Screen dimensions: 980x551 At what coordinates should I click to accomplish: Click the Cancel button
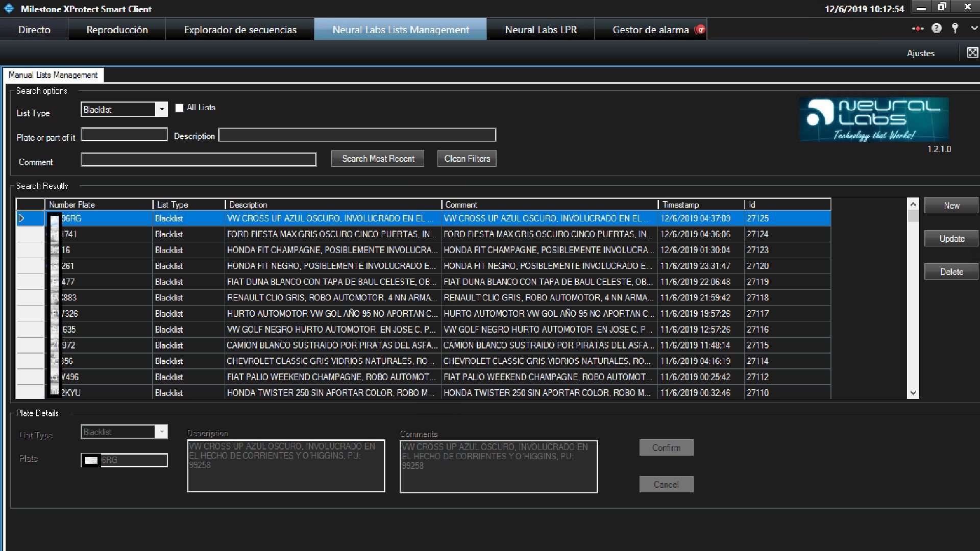[x=666, y=484]
